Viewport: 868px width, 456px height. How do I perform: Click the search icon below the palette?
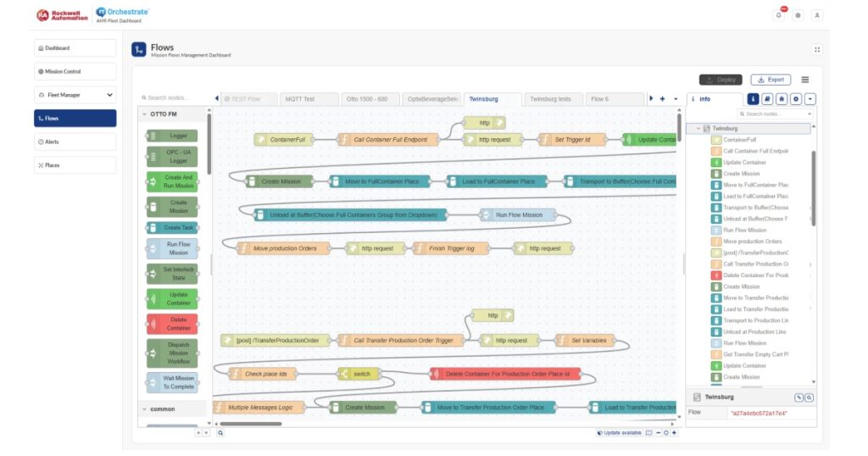point(220,433)
